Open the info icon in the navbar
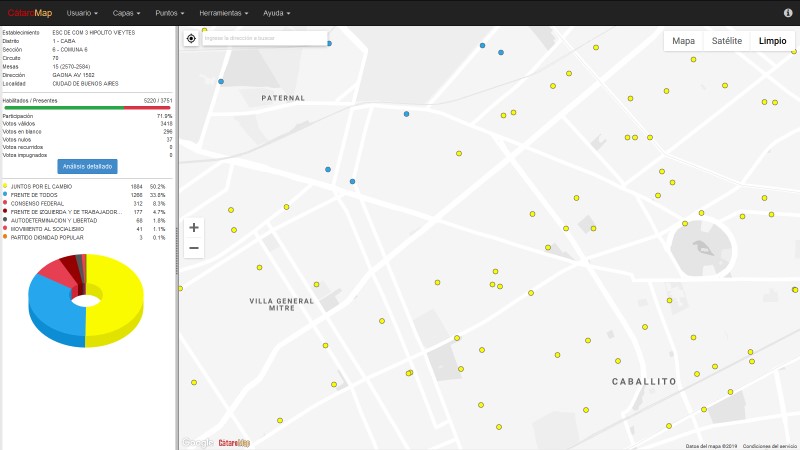Image resolution: width=800 pixels, height=450 pixels. click(x=788, y=13)
